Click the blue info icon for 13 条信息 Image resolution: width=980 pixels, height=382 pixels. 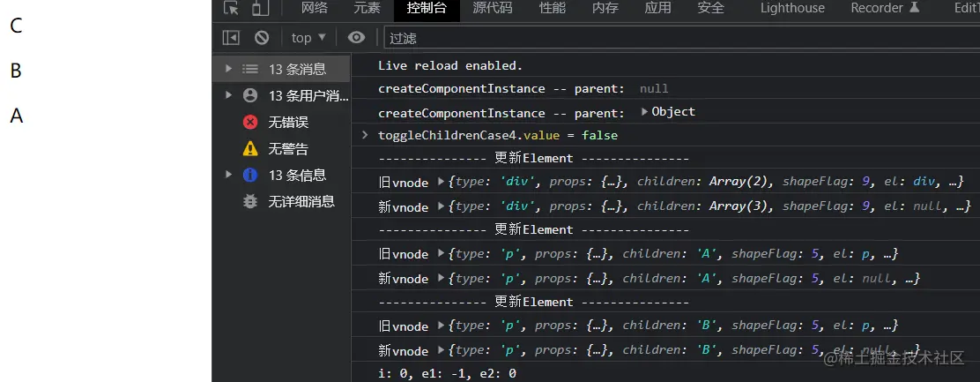(x=250, y=175)
